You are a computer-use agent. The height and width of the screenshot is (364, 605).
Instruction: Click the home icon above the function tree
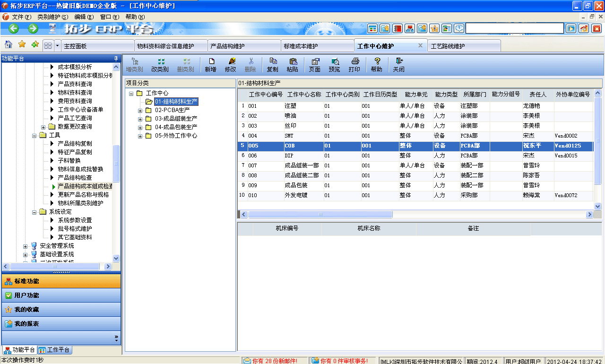point(7,44)
